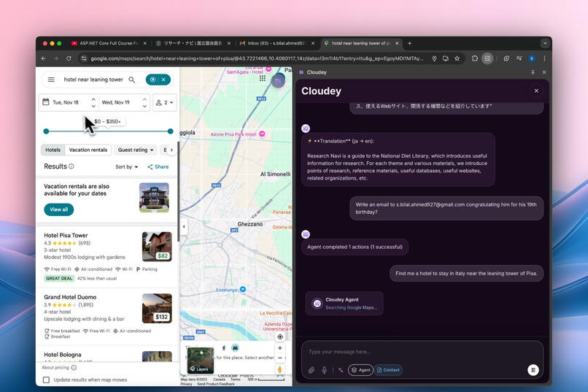Open the Tue, Nov 18 check-in date field
588x392 pixels.
tap(66, 102)
